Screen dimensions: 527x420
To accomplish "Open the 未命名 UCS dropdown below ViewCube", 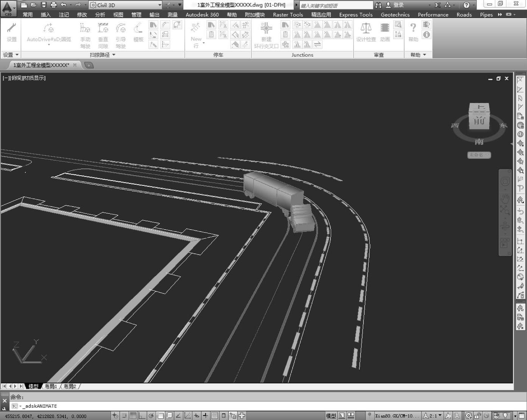I will click(x=479, y=155).
